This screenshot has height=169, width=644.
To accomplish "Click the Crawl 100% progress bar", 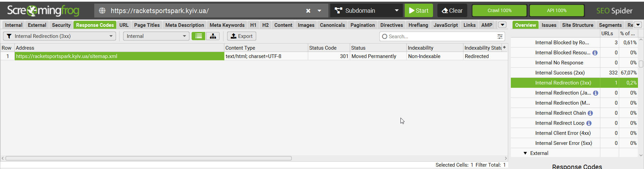I will coord(499,11).
